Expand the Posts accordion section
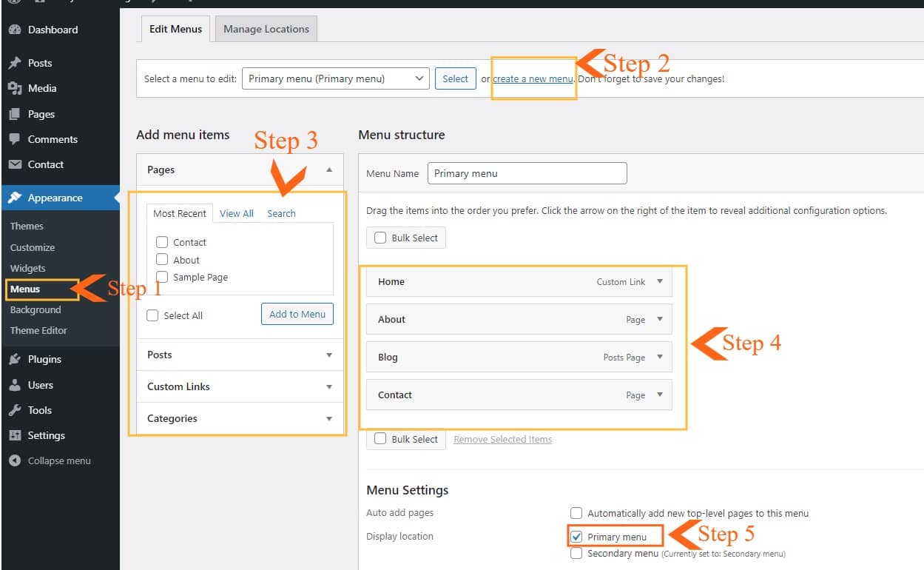 pyautogui.click(x=329, y=355)
